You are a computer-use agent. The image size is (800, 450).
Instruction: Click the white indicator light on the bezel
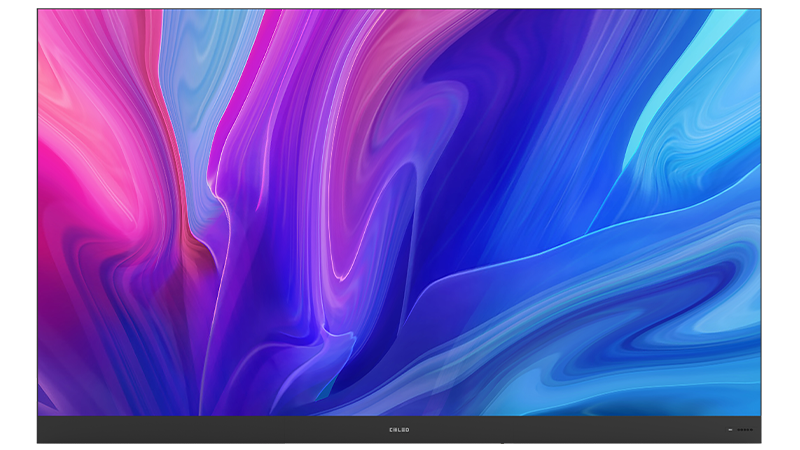(x=730, y=430)
